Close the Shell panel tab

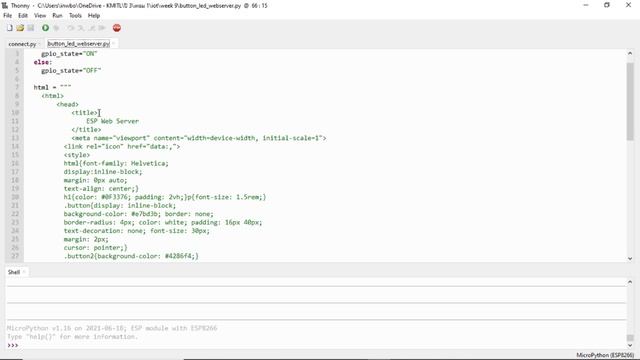pos(24,272)
